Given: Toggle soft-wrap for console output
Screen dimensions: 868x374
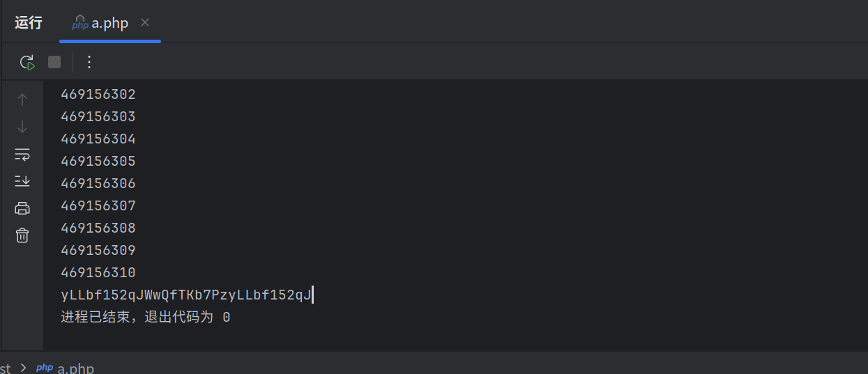Looking at the screenshot, I should pyautogui.click(x=22, y=154).
